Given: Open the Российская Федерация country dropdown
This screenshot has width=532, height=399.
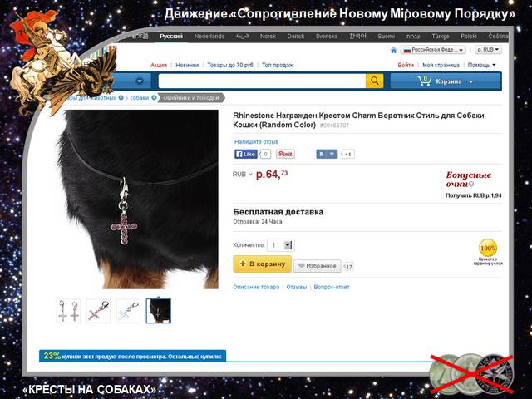Looking at the screenshot, I should click(x=433, y=50).
